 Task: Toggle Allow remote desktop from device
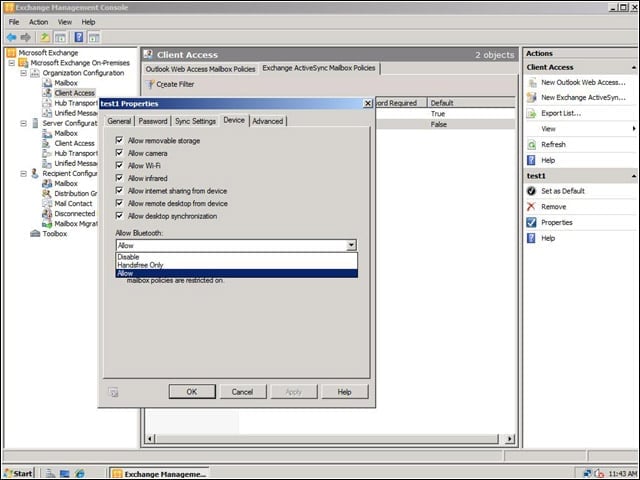tap(119, 203)
